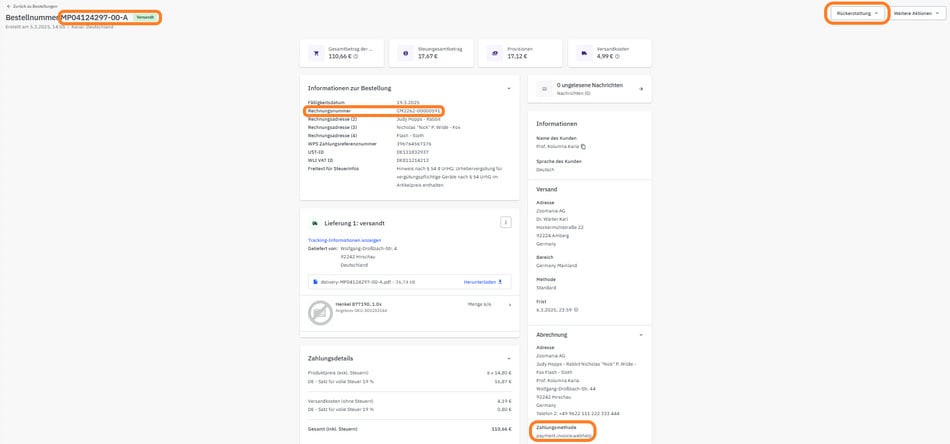Collapse the Zahlungsdetails section
Image resolution: width=950 pixels, height=444 pixels.
(x=509, y=359)
